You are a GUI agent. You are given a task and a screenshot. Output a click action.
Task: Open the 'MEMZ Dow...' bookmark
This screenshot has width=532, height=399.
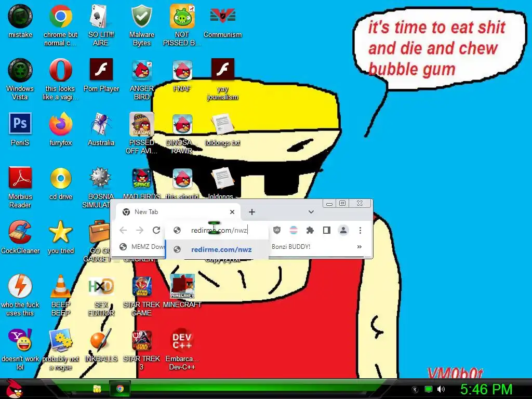(x=142, y=247)
